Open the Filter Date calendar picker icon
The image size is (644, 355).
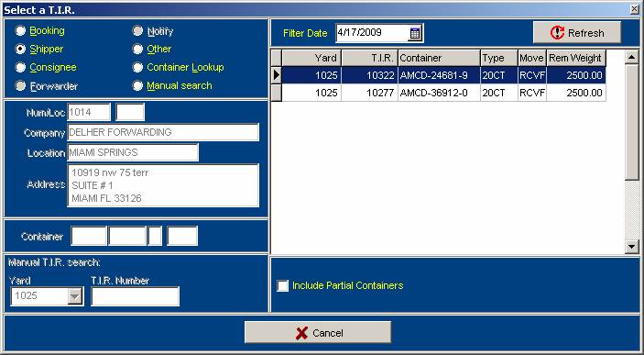point(415,33)
